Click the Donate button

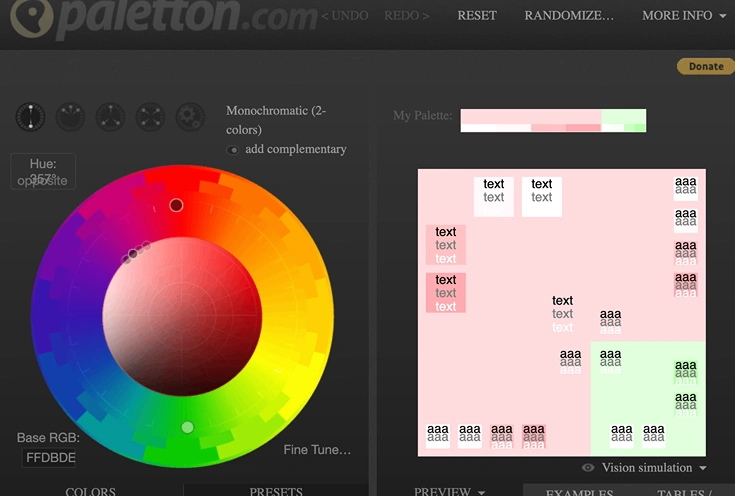pyautogui.click(x=706, y=67)
